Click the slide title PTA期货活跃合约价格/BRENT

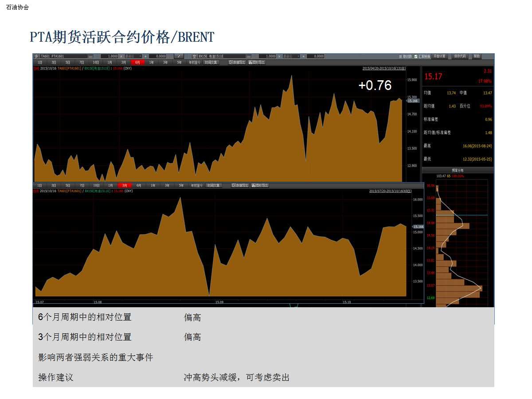(x=122, y=37)
